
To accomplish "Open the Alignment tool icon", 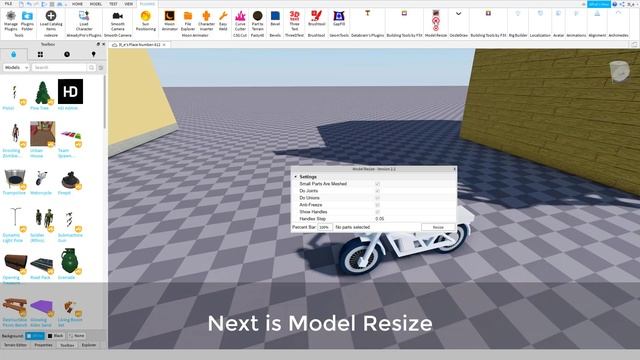I will 597,13.
